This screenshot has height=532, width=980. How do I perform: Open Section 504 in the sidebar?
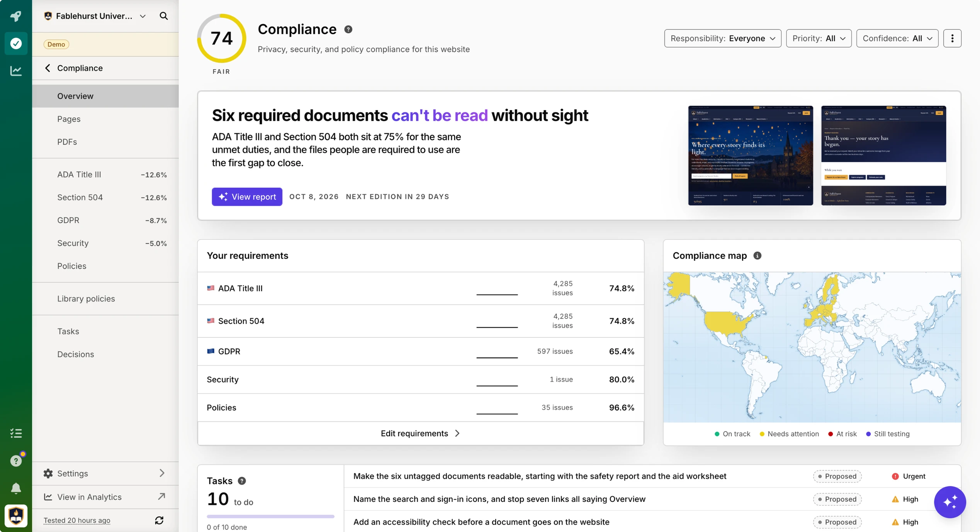[x=105, y=197]
